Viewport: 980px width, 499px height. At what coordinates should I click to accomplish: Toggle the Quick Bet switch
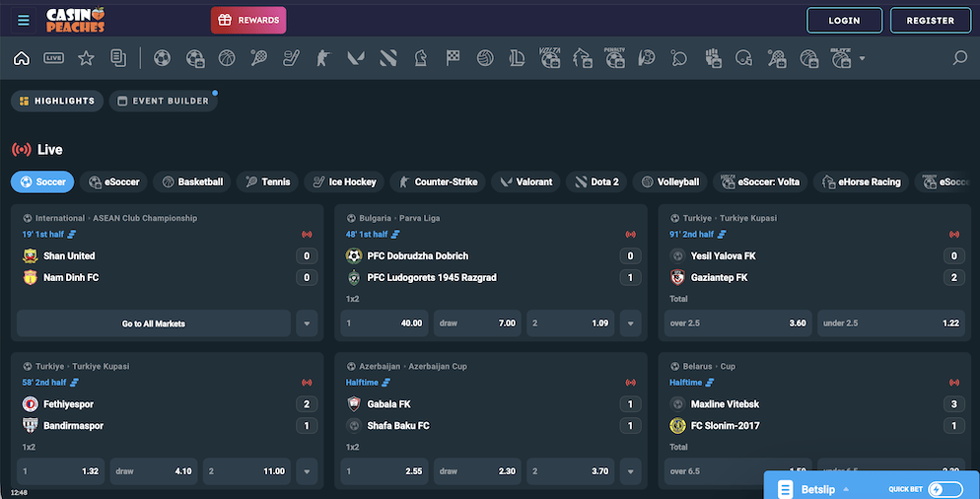pos(945,489)
